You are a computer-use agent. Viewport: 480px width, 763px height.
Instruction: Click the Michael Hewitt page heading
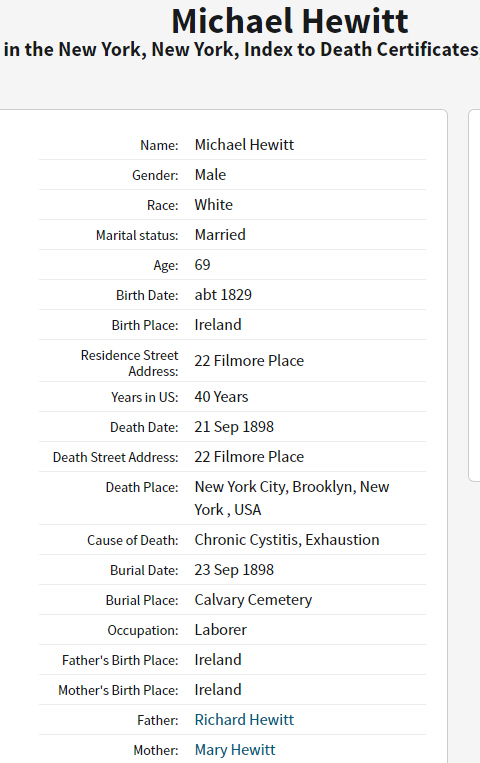pyautogui.click(x=290, y=21)
